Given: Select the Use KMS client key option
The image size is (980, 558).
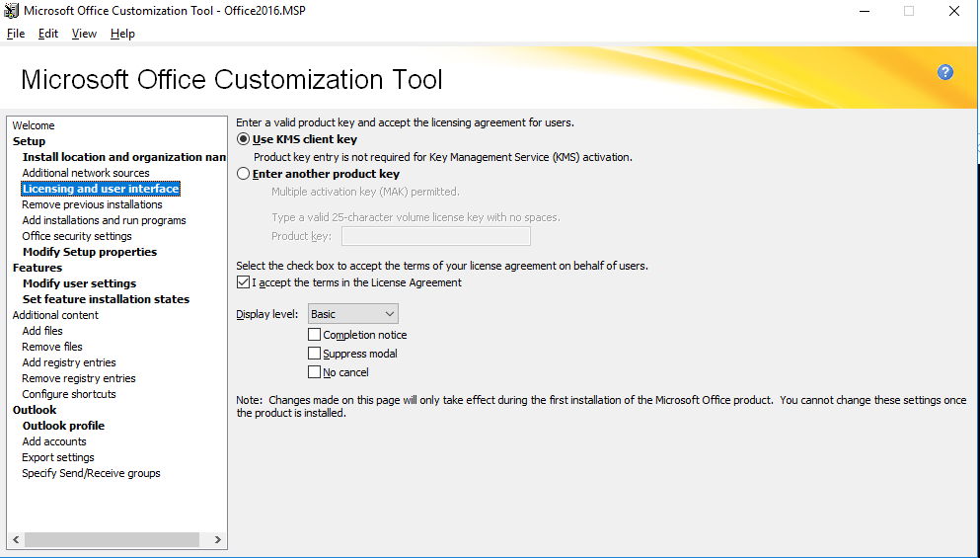Looking at the screenshot, I should pos(243,139).
